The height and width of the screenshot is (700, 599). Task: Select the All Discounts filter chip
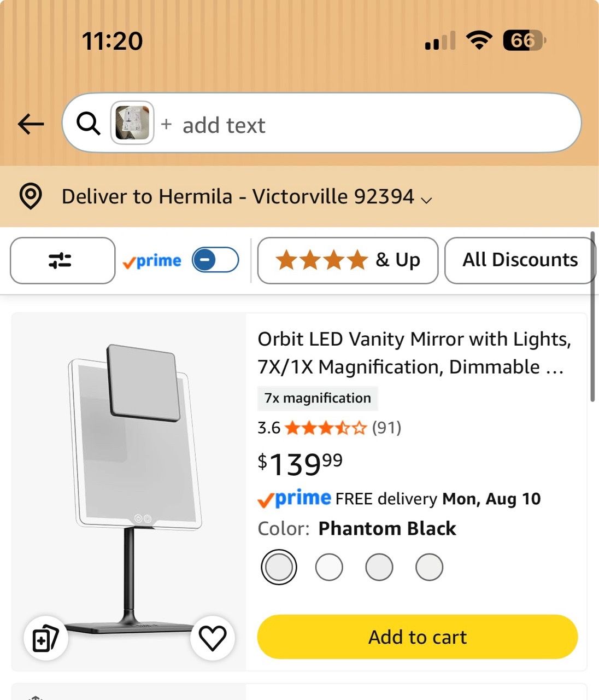pos(520,260)
